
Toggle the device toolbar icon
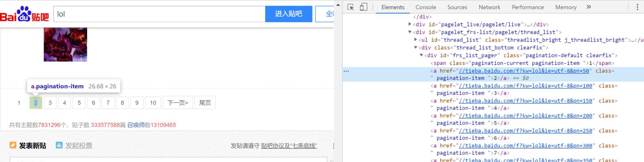click(363, 7)
